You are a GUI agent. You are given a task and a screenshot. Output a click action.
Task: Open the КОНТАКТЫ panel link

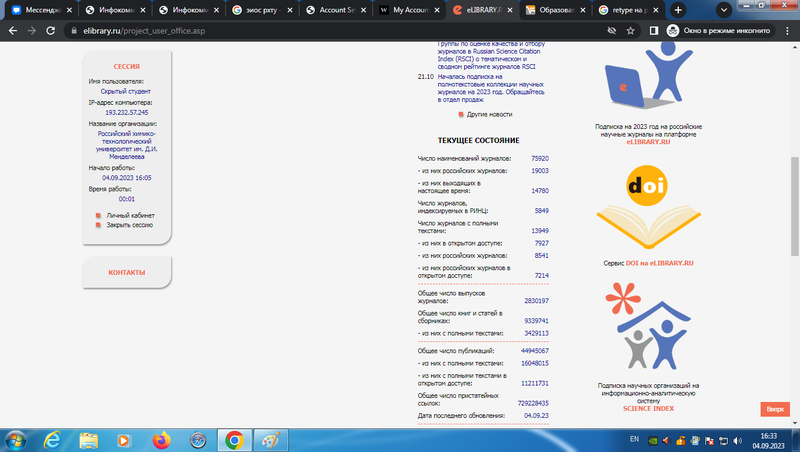[127, 273]
